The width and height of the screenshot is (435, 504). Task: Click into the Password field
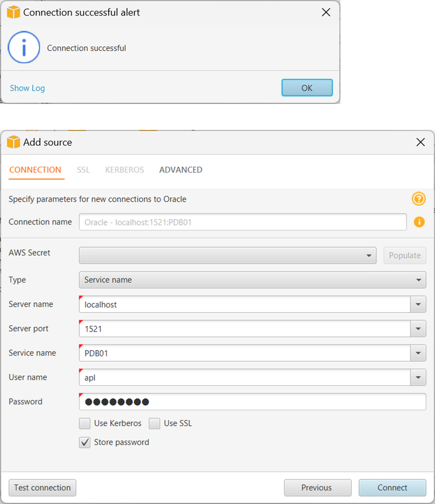coord(252,402)
